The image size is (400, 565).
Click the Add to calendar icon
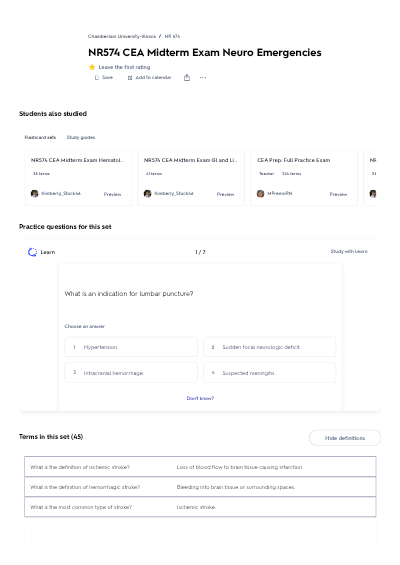coord(130,77)
